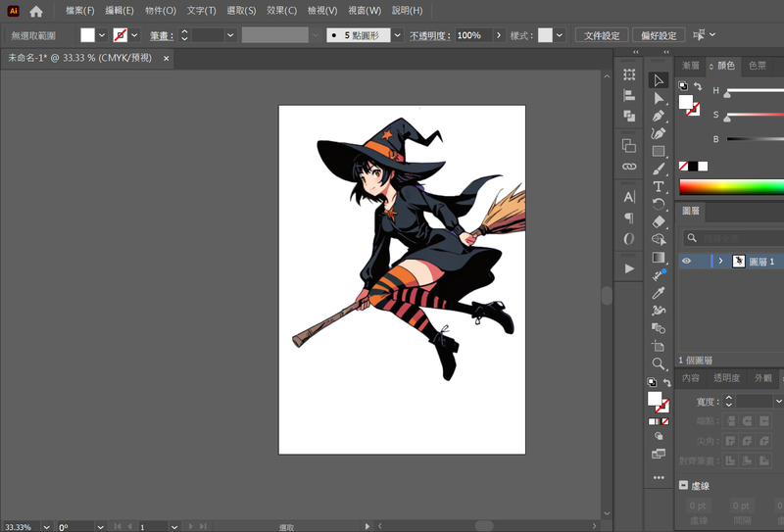
Task: Select the Eraser tool
Action: pos(659,221)
